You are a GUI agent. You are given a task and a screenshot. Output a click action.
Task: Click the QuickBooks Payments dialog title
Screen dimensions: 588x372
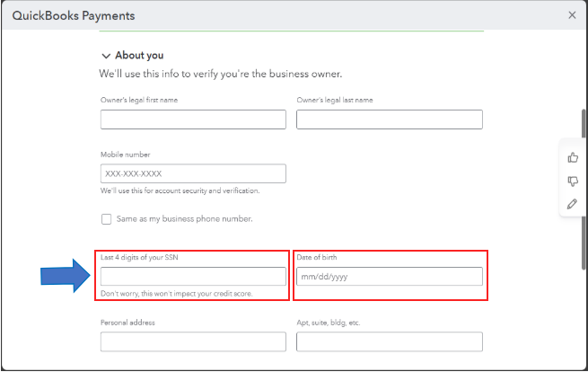(73, 15)
